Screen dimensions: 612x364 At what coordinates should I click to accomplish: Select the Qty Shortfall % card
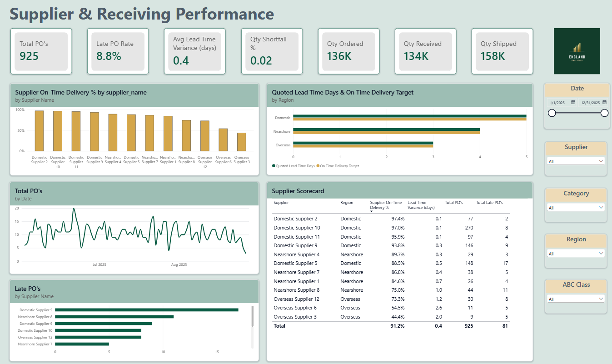point(272,51)
